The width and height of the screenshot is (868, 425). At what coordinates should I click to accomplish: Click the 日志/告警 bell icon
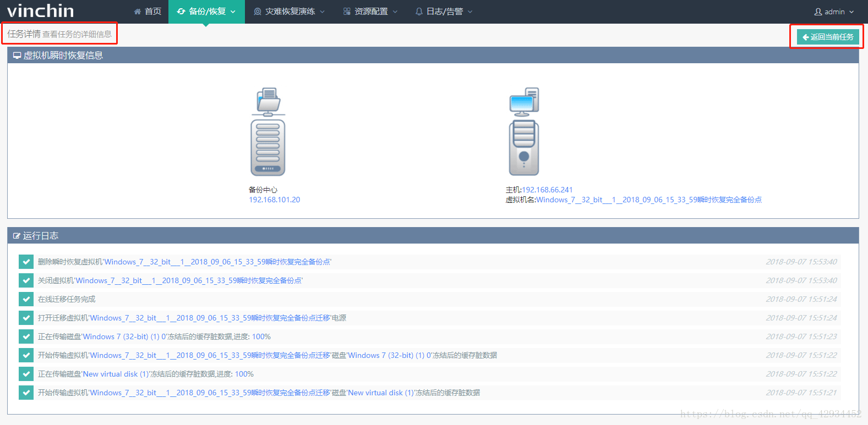pos(419,12)
